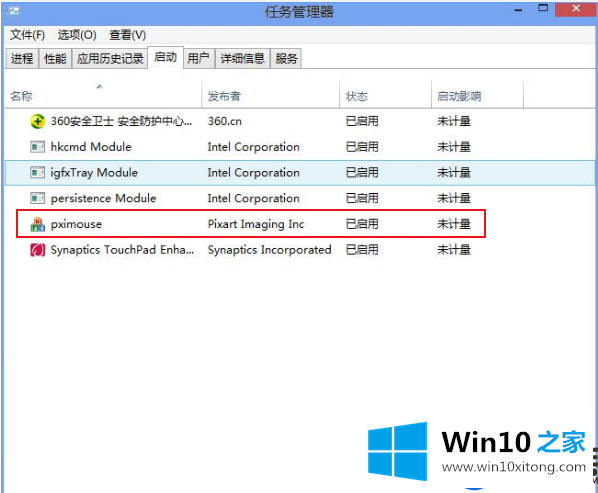598x493 pixels.
Task: Open the 文件(F) menu
Action: tap(27, 35)
